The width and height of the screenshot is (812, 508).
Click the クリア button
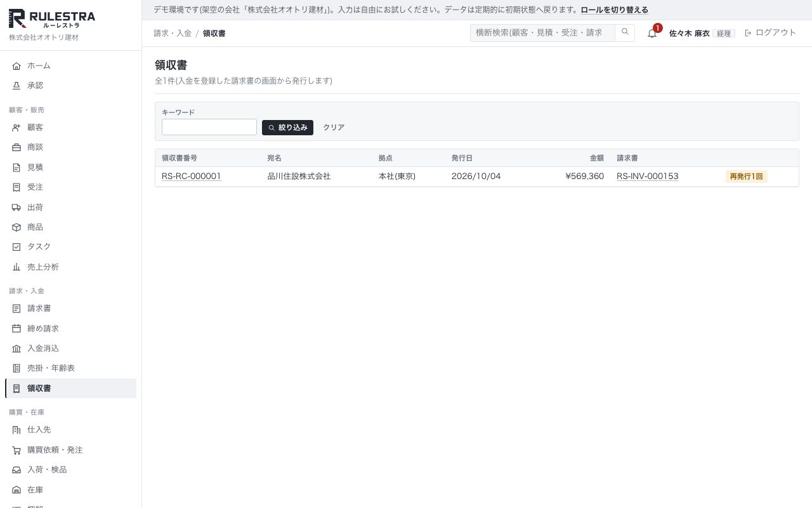tap(334, 128)
